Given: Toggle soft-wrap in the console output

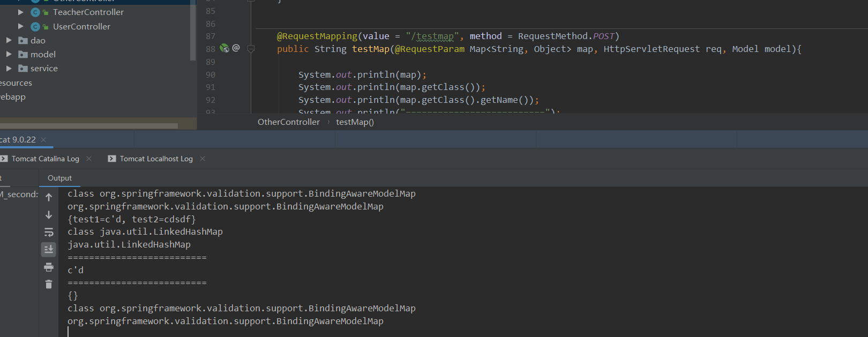Looking at the screenshot, I should (49, 232).
